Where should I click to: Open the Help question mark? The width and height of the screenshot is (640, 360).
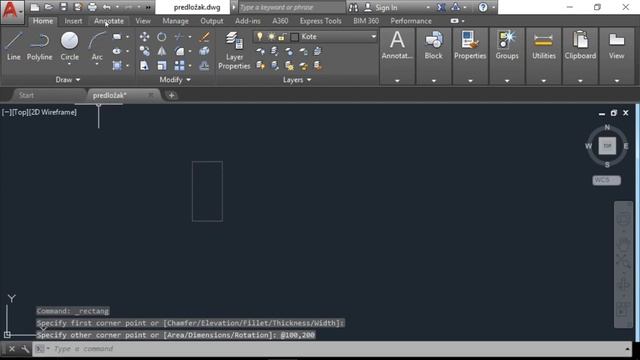point(482,7)
